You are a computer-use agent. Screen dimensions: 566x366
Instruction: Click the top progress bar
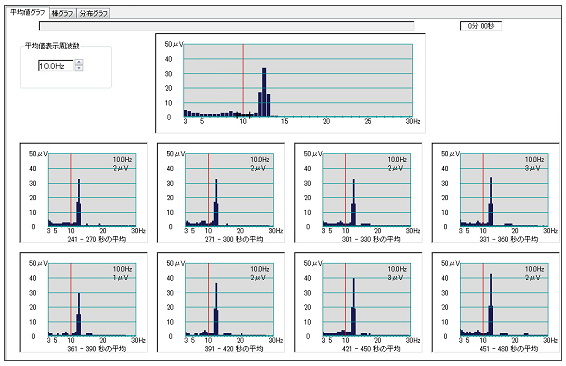pyautogui.click(x=227, y=26)
